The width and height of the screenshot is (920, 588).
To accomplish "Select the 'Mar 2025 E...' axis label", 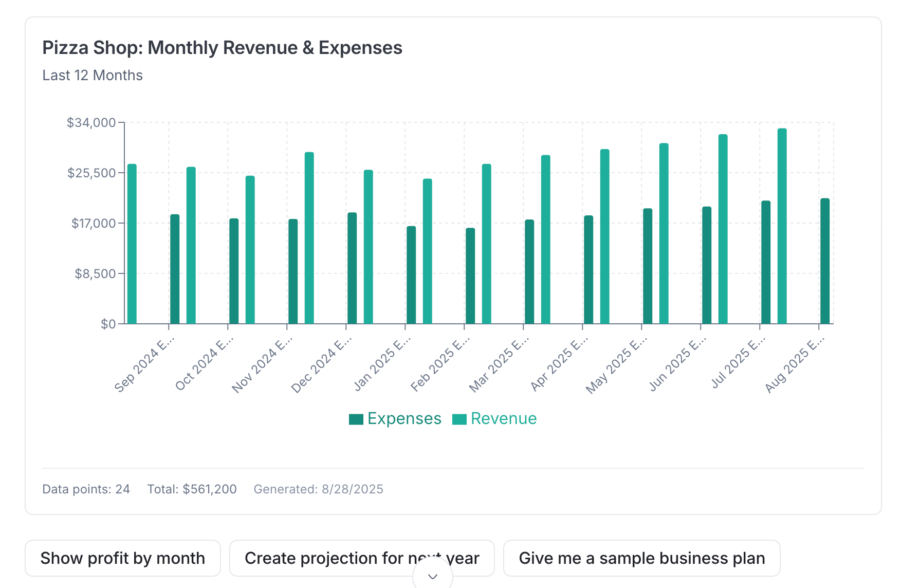I will point(499,364).
